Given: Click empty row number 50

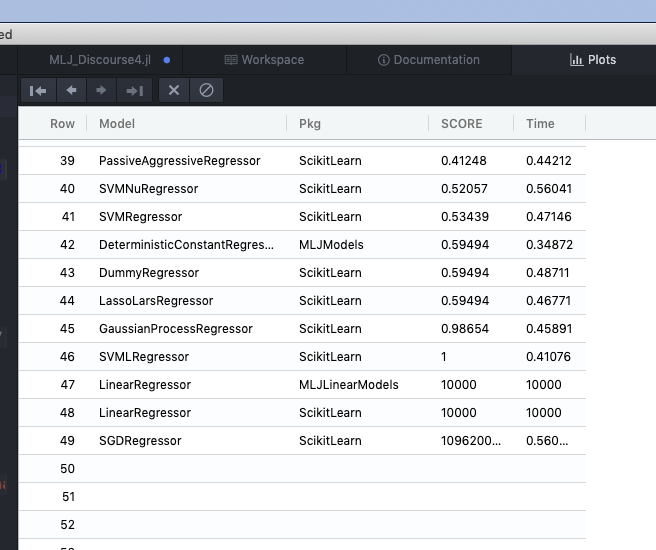Looking at the screenshot, I should coord(67,469).
